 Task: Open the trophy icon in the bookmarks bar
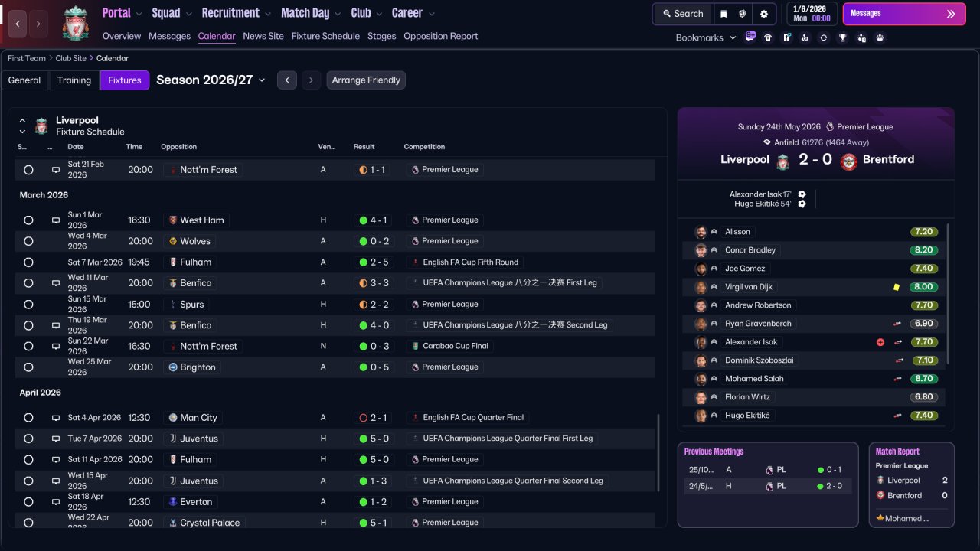click(x=842, y=37)
